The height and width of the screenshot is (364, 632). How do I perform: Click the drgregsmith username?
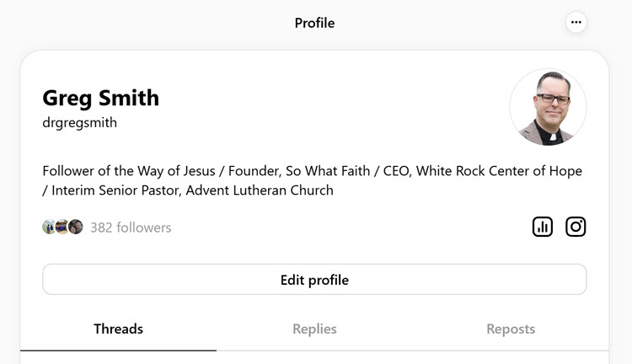[79, 123]
